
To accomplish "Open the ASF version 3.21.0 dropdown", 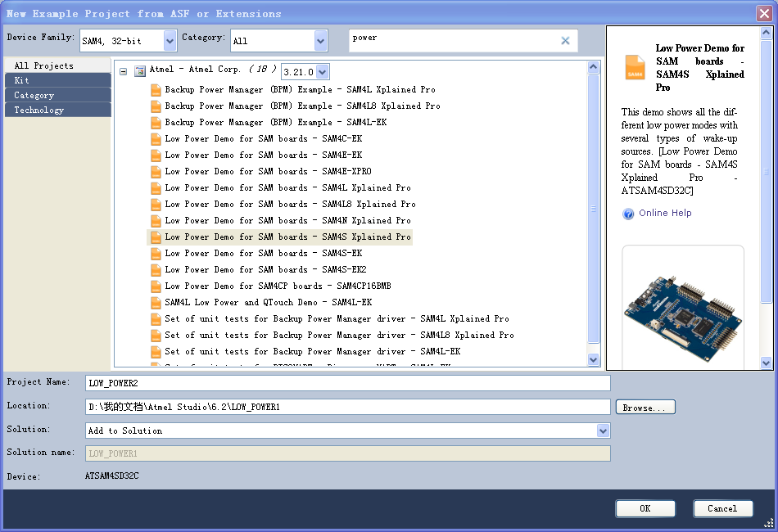I will point(323,72).
